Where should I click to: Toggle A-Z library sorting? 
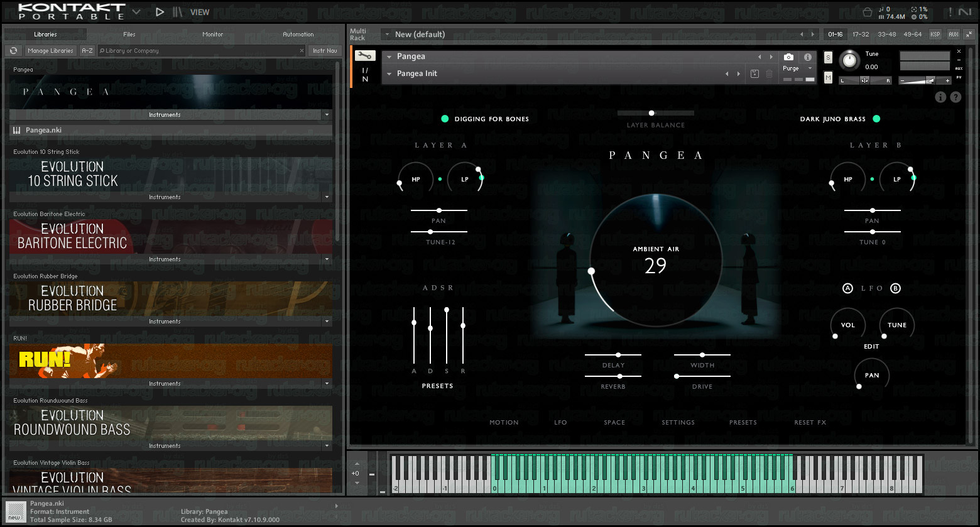[x=87, y=51]
